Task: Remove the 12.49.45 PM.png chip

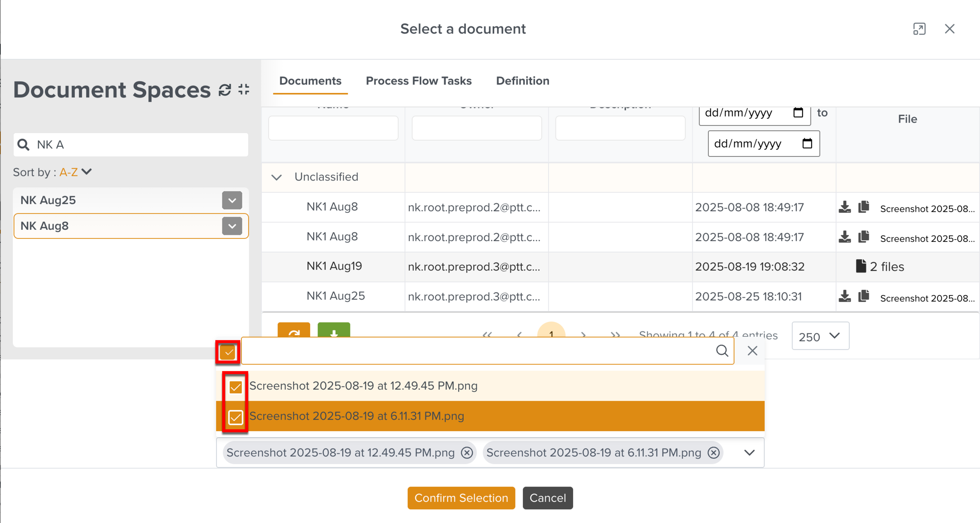Action: 466,453
